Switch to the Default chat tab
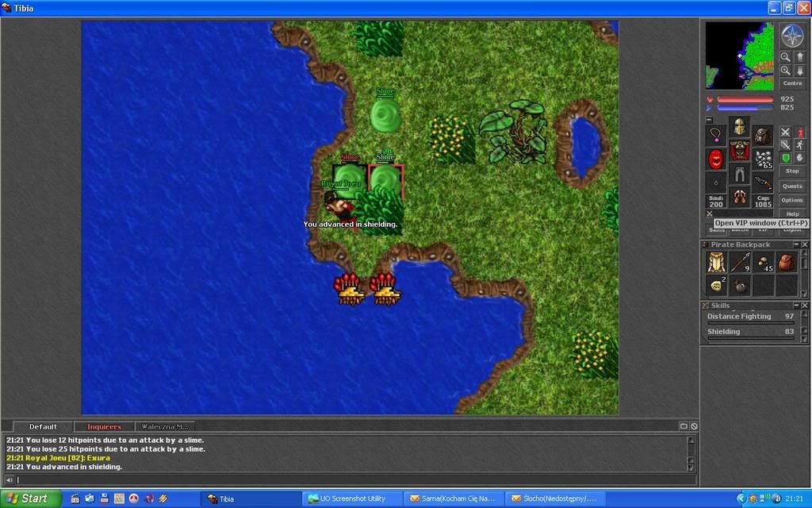The image size is (812, 508). [43, 426]
